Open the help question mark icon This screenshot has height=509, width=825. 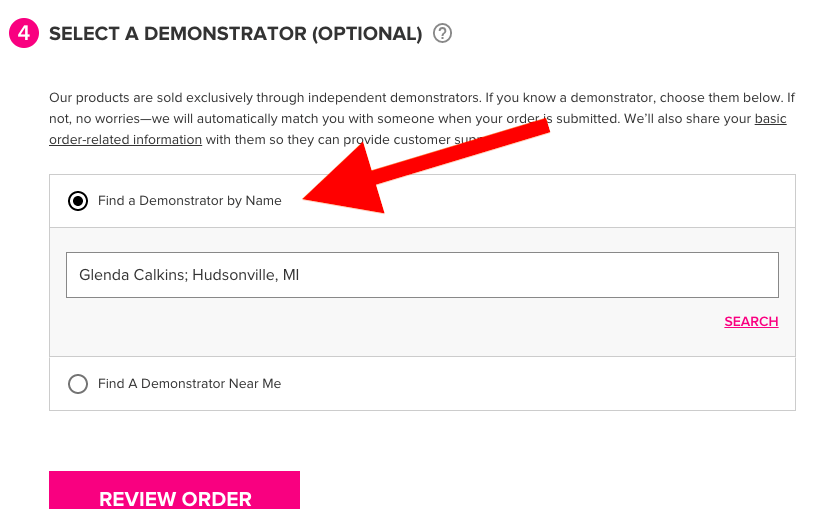(442, 33)
